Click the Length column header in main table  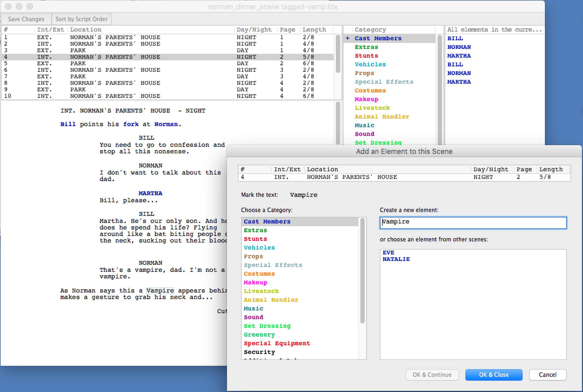[x=314, y=30]
